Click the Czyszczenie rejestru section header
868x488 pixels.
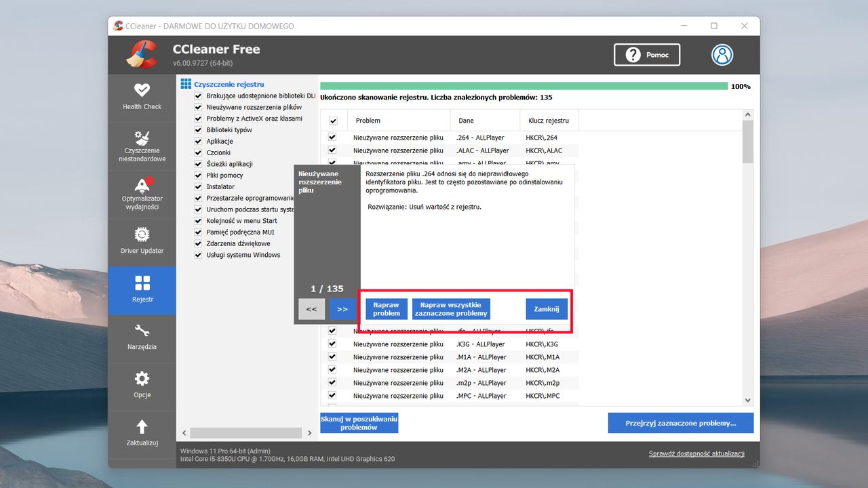pos(224,83)
